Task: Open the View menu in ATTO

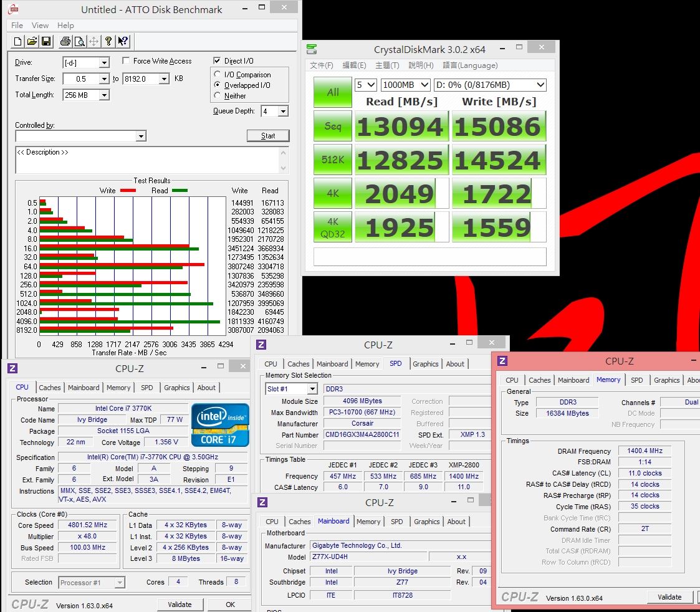Action: (x=40, y=26)
